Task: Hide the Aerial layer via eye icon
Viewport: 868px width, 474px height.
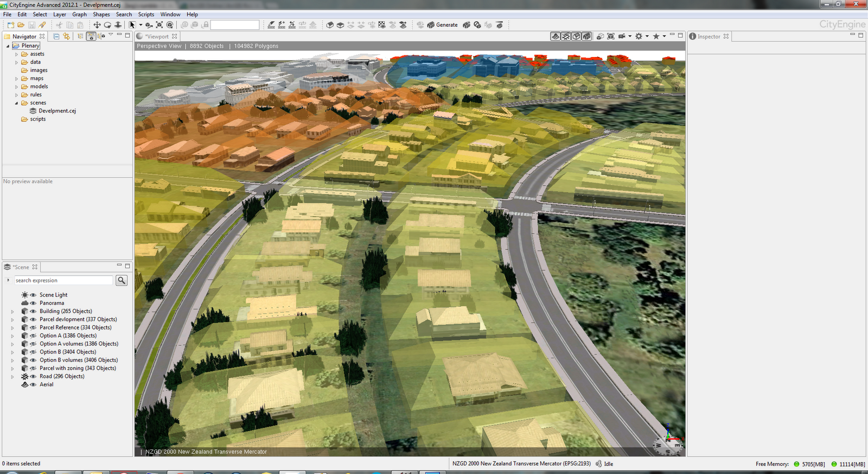Action: (x=33, y=384)
